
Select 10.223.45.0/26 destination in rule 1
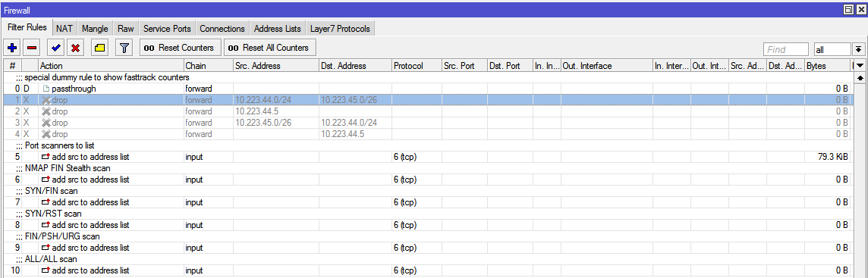[x=349, y=100]
